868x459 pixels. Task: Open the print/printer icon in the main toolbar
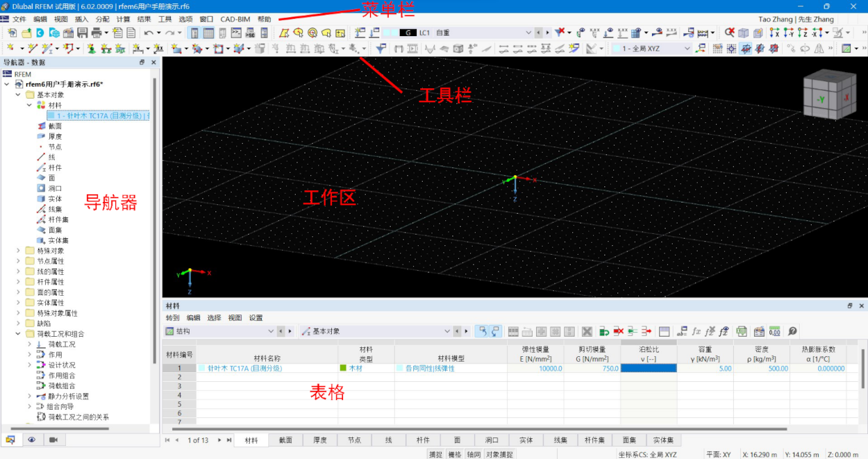coord(96,33)
